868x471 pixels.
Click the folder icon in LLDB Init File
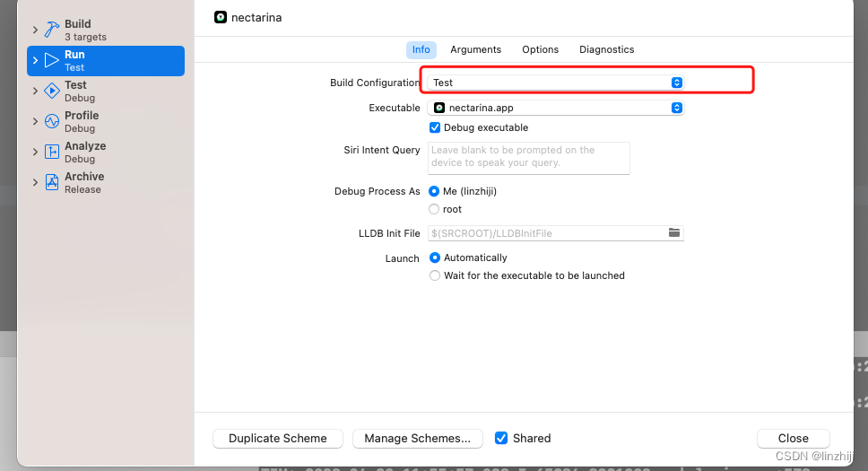pos(673,232)
